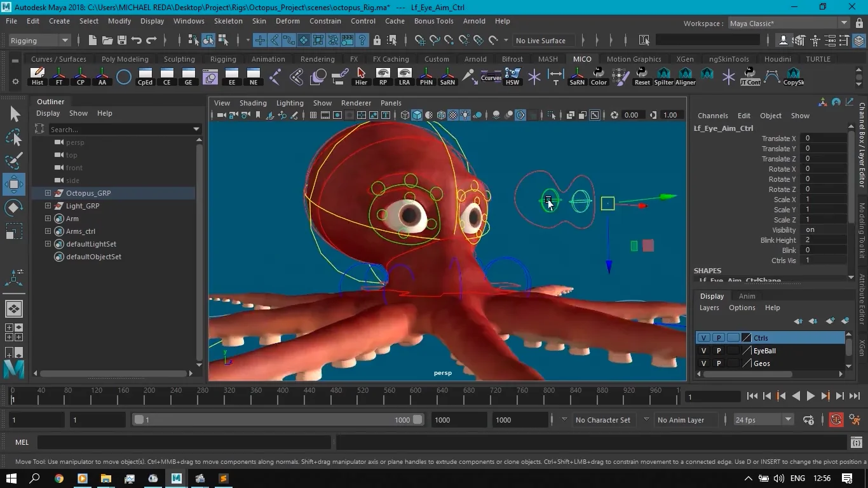This screenshot has height=488, width=868.
Task: Click the CP center pivot shelf icon
Action: click(x=81, y=76)
